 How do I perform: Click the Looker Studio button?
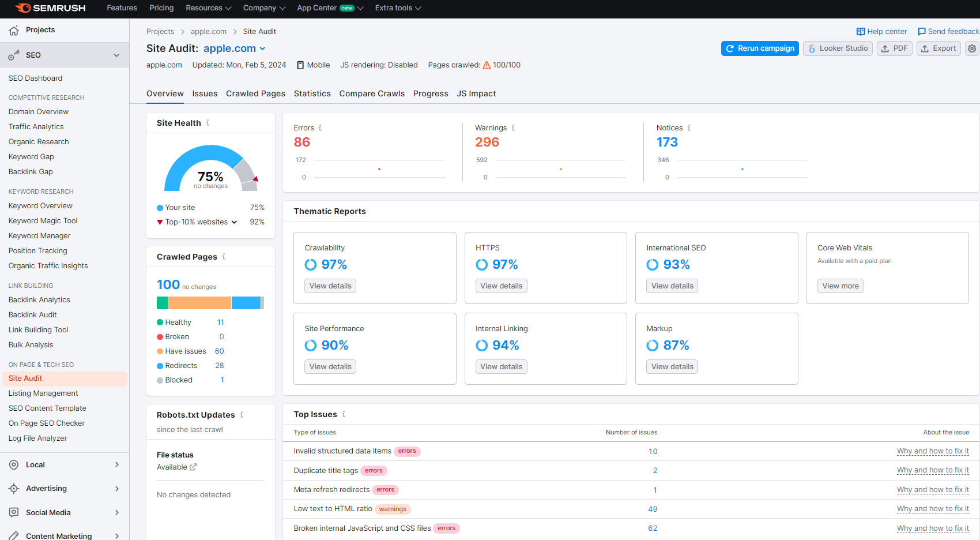point(838,48)
